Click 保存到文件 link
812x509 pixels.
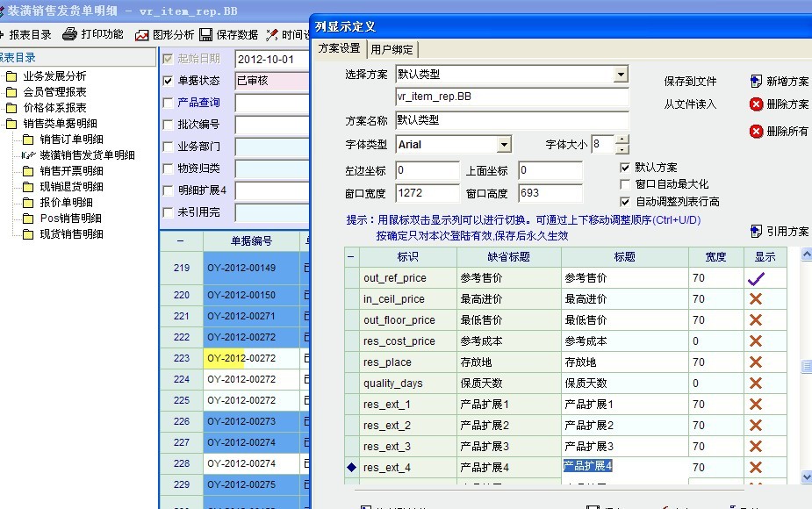(x=690, y=82)
